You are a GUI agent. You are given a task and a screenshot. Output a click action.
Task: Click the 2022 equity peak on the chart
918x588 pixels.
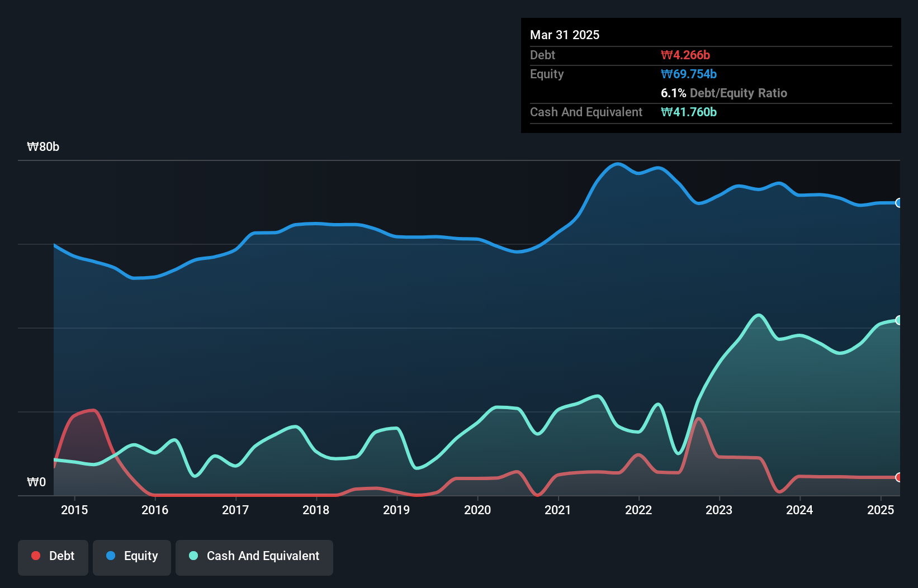click(x=617, y=164)
